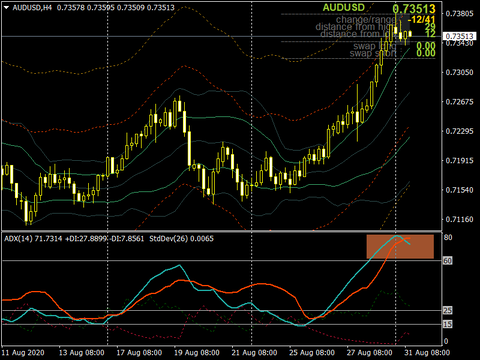Click the 31 Aug 08:00 time label
Screen dimensions: 480x360
[x=427, y=353]
